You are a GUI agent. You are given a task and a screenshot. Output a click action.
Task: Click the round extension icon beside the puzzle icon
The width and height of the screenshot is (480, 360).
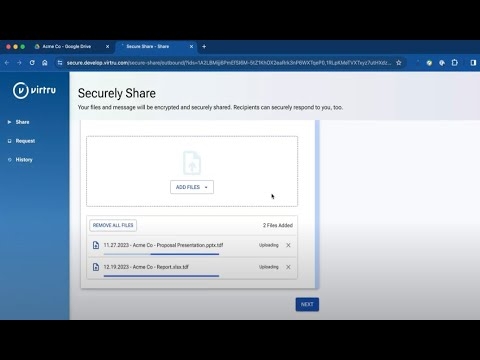(442, 63)
